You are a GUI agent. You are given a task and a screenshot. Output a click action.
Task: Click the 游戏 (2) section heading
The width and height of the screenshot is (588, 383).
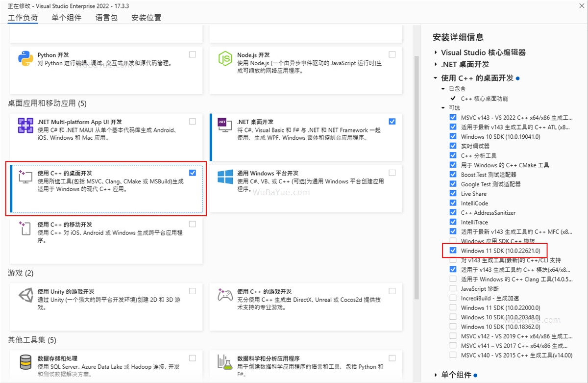[21, 273]
